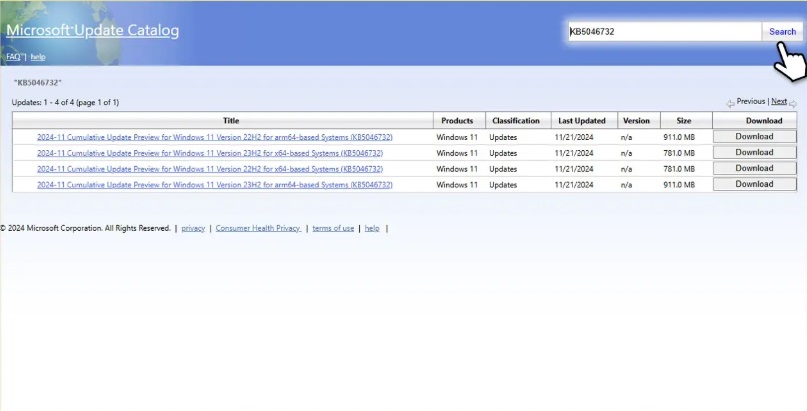Open the FAQ link in header
The width and height of the screenshot is (807, 411).
13,57
